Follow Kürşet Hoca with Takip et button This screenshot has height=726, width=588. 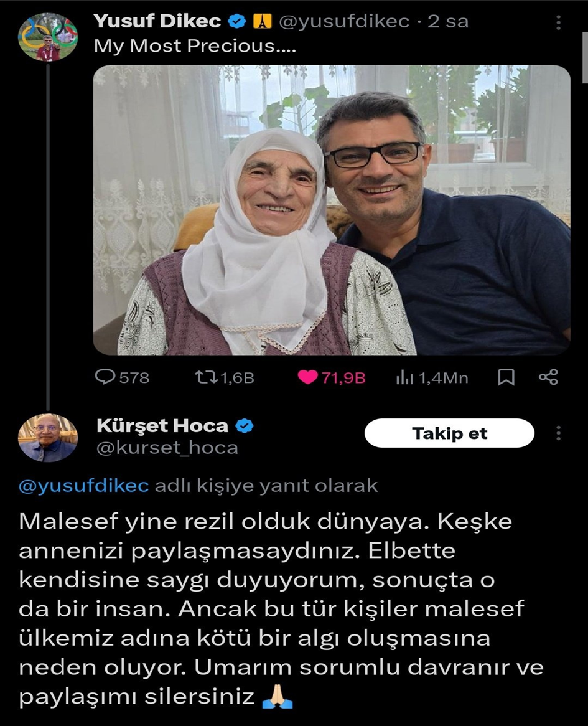(449, 433)
